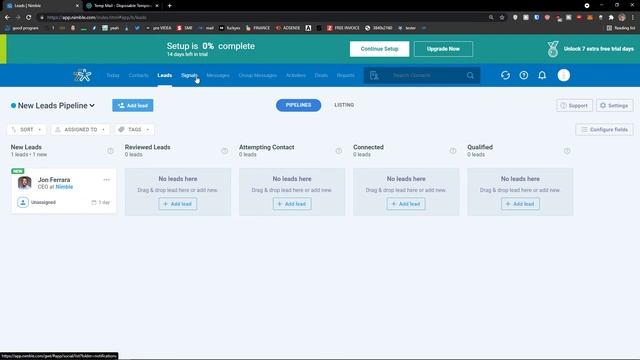Click the info icon for Reviewed Leads column

(x=224, y=151)
